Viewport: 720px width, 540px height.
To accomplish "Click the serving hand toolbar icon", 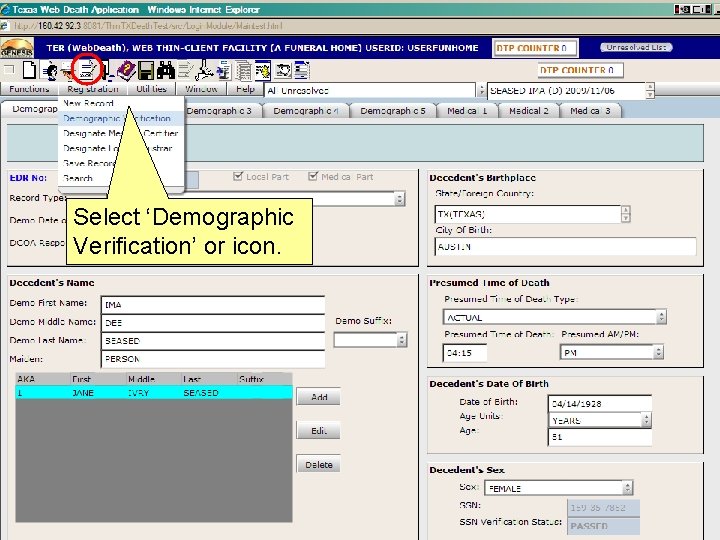I will coord(67,71).
